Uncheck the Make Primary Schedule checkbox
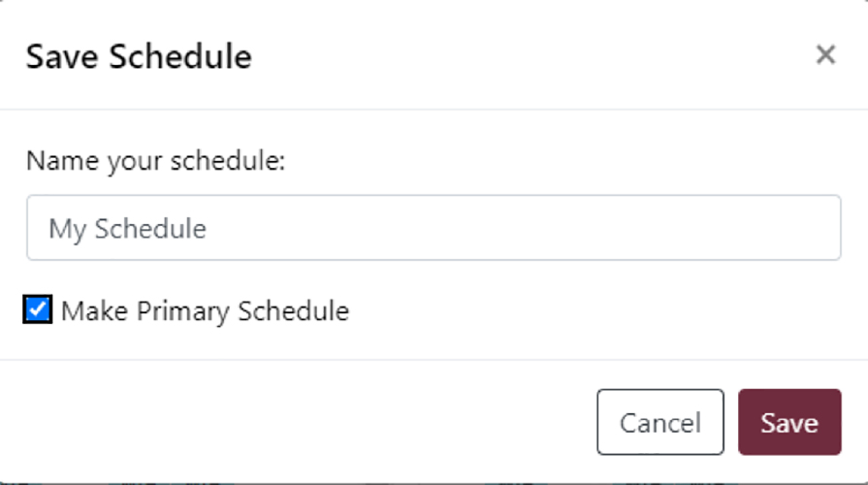868x485 pixels. click(38, 310)
